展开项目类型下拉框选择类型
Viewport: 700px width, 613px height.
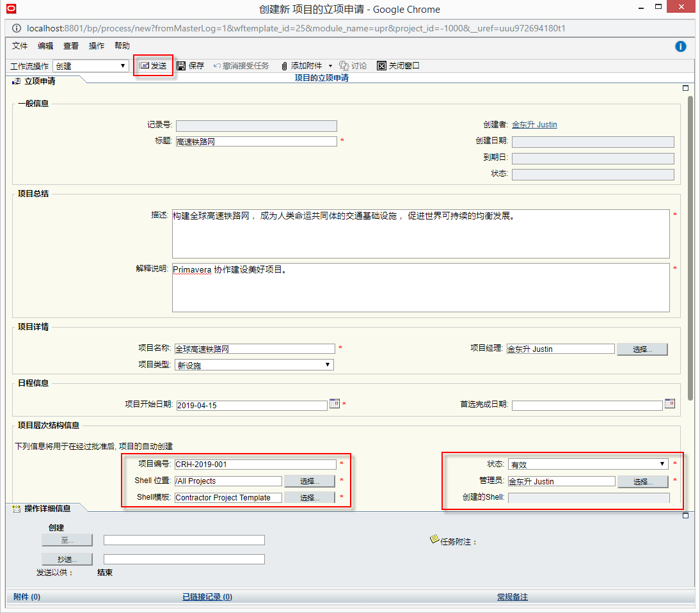pyautogui.click(x=328, y=364)
